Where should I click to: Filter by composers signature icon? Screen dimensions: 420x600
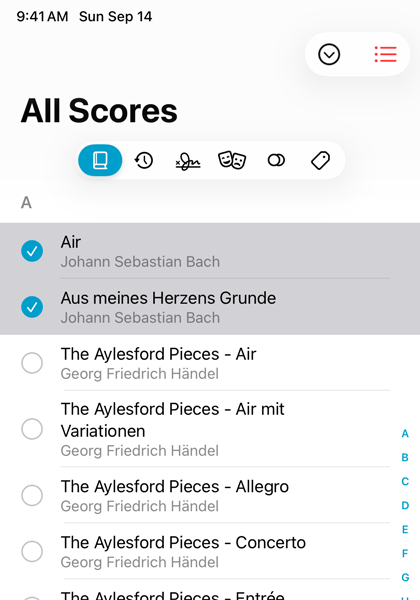click(x=188, y=161)
